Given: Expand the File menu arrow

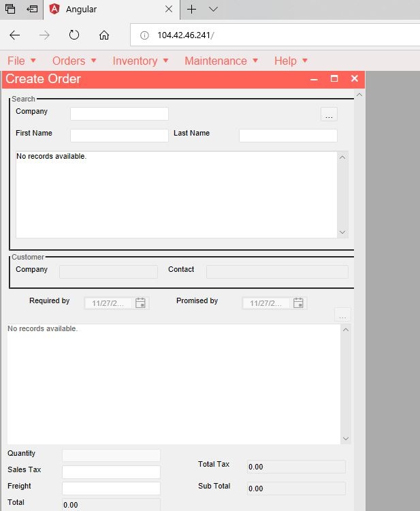Looking at the screenshot, I should pos(33,61).
